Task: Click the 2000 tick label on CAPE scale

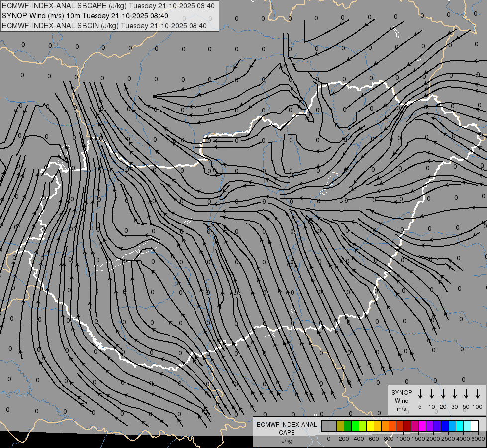Action: pyautogui.click(x=433, y=439)
